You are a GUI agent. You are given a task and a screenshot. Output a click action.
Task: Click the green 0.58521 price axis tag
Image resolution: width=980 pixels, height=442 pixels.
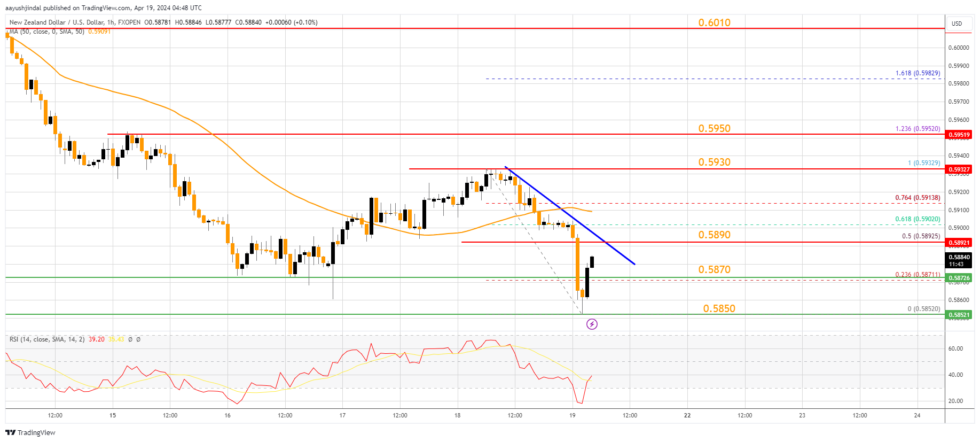click(x=959, y=315)
